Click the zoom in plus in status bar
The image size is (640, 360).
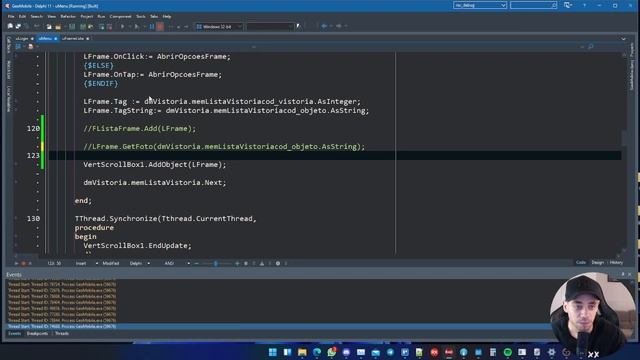click(x=237, y=264)
